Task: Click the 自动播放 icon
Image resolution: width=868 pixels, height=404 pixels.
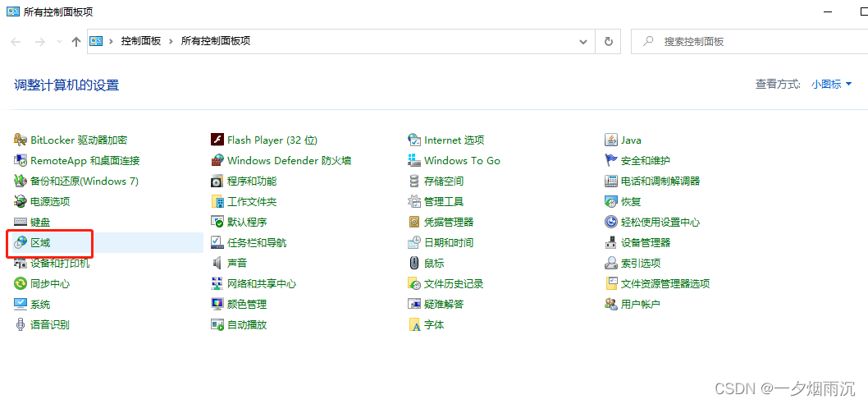Action: pos(217,324)
